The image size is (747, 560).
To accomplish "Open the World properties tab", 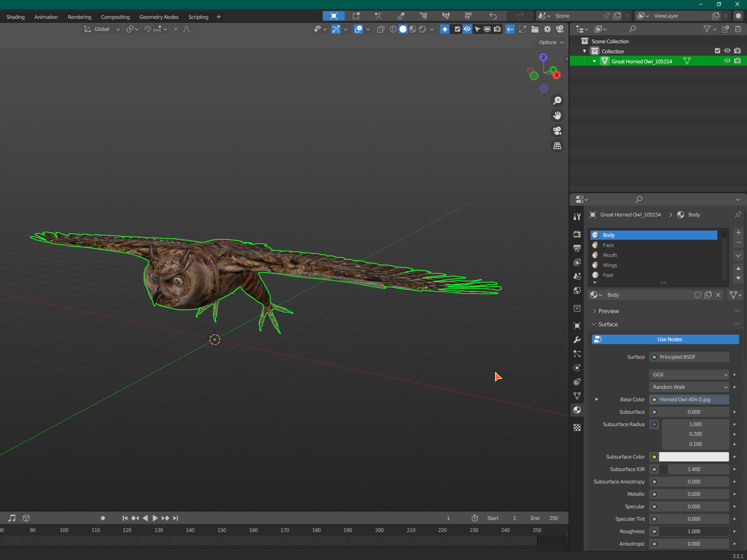I will [x=577, y=291].
